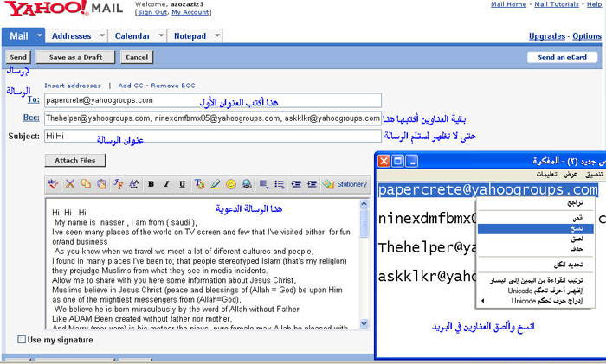Viewport: 606px width, 364px height.
Task: Open the Options link
Action: point(587,36)
